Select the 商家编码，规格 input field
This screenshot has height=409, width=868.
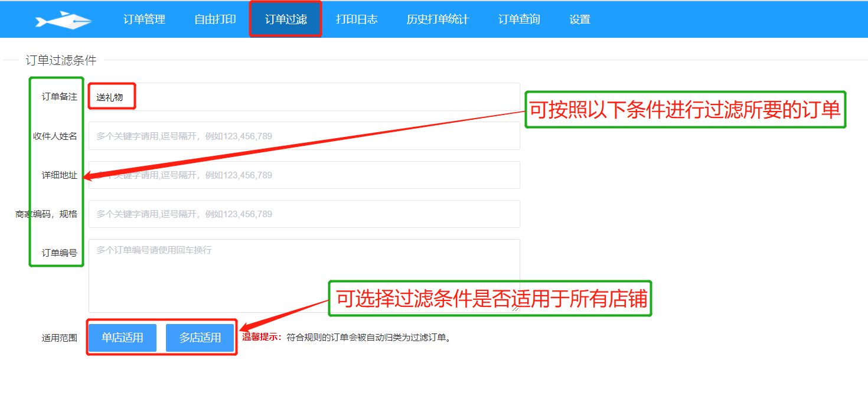point(304,214)
